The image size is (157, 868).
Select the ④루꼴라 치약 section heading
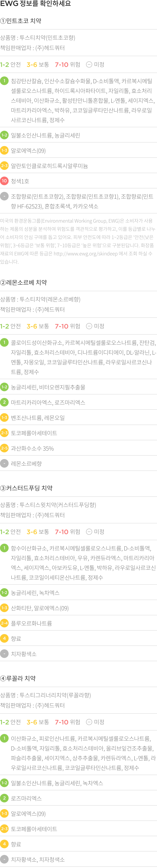18,678
